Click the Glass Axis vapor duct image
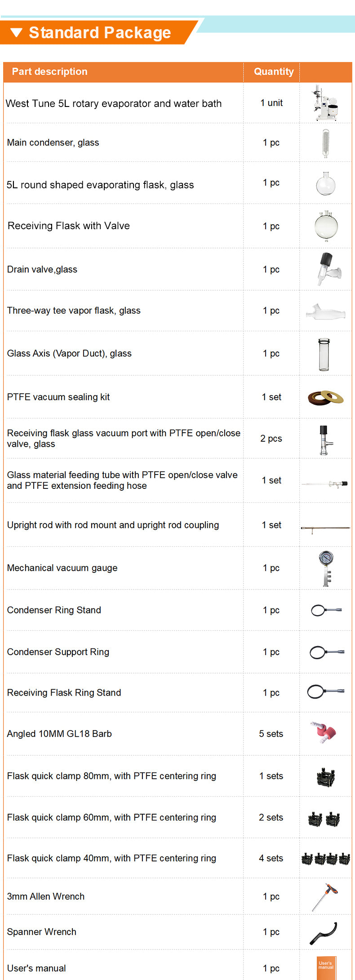The image size is (355, 980). [324, 354]
